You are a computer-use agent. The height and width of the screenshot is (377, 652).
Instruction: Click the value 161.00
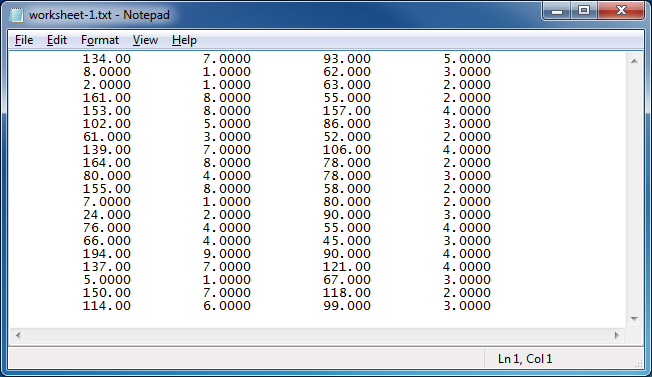tap(107, 98)
